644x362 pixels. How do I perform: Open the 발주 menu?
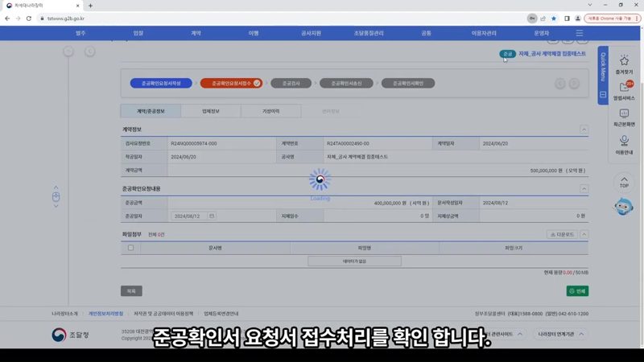pos(80,33)
